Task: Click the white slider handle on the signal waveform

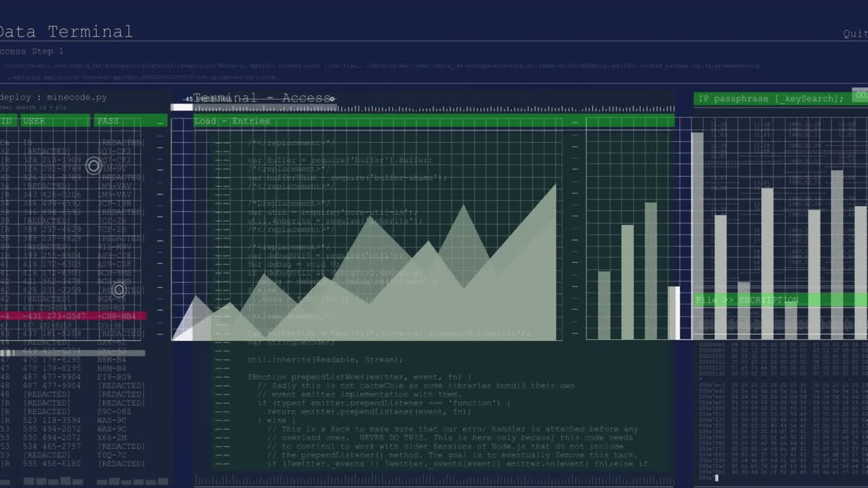Action: coord(182,106)
